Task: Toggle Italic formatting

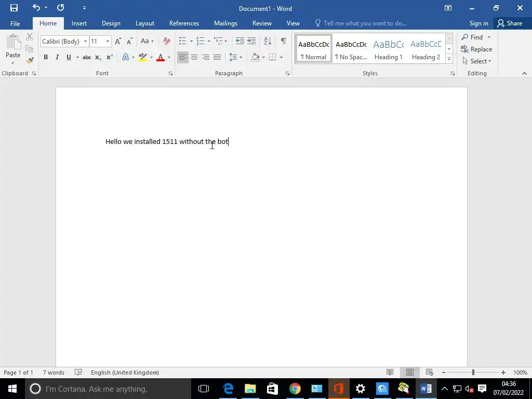Action: [x=57, y=57]
